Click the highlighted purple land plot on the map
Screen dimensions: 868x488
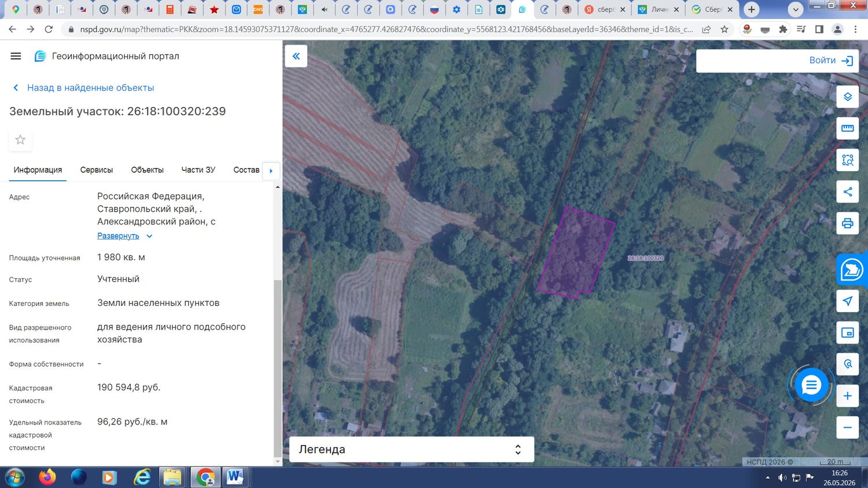point(576,252)
